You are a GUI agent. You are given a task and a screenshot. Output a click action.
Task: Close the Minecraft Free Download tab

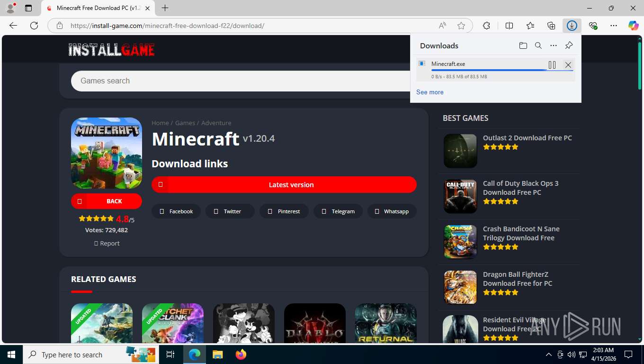[148, 8]
